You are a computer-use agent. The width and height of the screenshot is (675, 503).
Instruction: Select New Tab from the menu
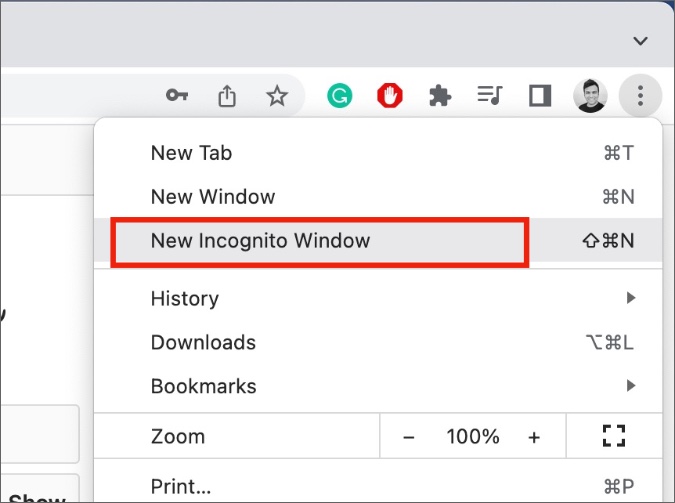[x=378, y=153]
